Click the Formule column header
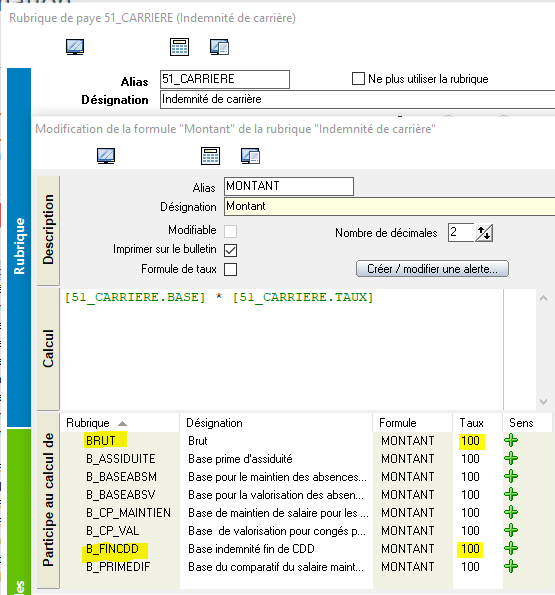The height and width of the screenshot is (595, 555). [413, 423]
